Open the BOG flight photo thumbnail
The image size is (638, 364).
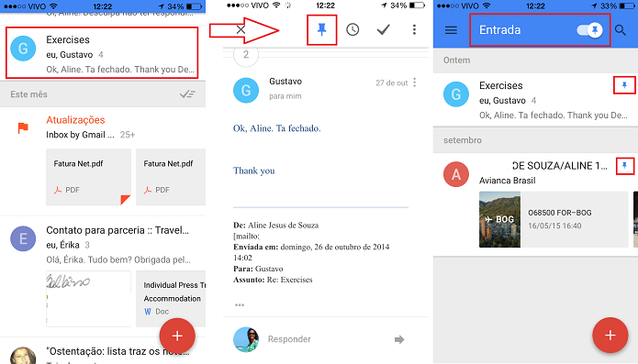pyautogui.click(x=499, y=220)
